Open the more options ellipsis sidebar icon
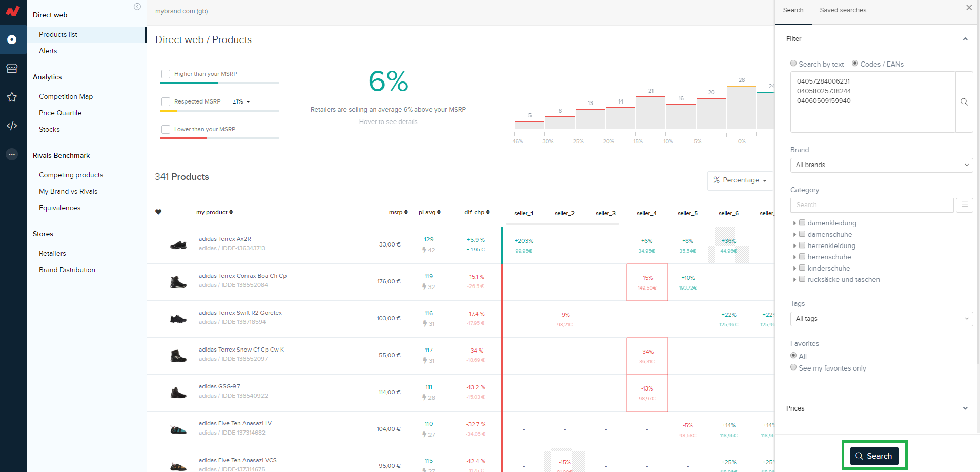 (12, 154)
